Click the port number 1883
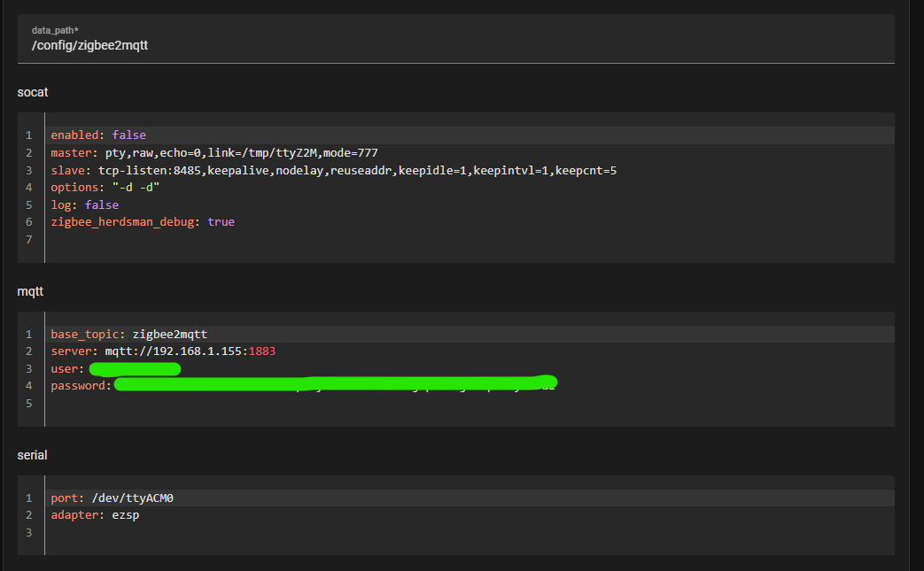The width and height of the screenshot is (924, 571). click(262, 351)
